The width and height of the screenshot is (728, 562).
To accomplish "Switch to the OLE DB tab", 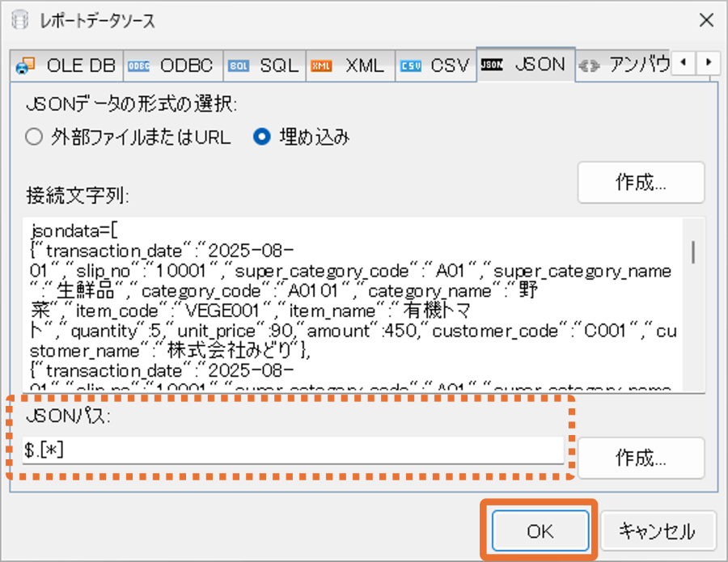I will [66, 65].
